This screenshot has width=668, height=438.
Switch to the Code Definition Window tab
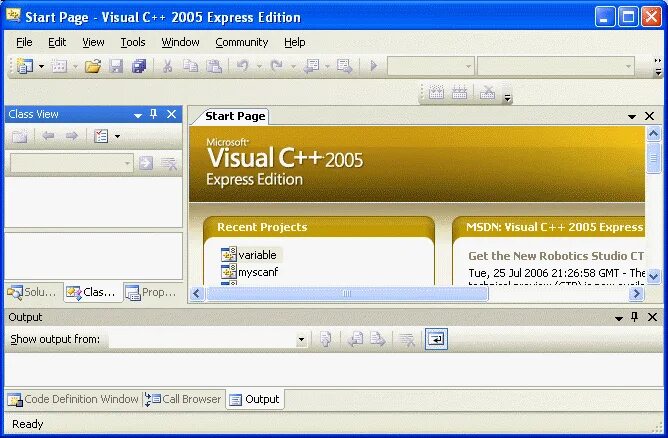(73, 399)
